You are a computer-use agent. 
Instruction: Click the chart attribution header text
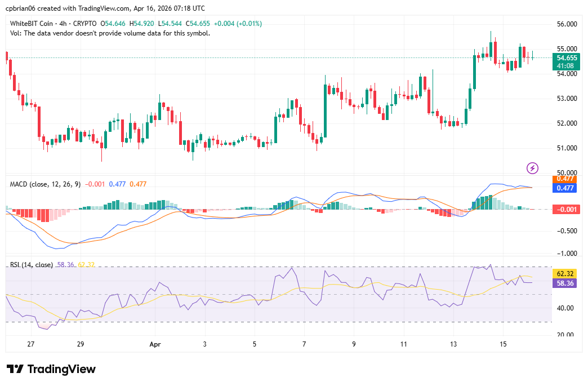click(x=105, y=8)
